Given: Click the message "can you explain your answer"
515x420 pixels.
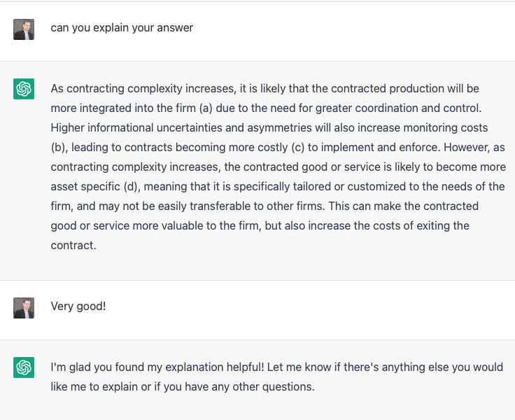Looking at the screenshot, I should tap(122, 28).
